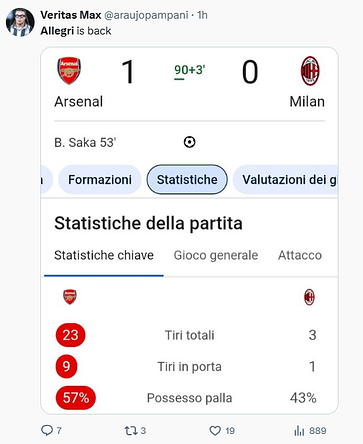The width and height of the screenshot is (363, 444).
Task: Select the Formazioni tab pill
Action: tap(100, 180)
